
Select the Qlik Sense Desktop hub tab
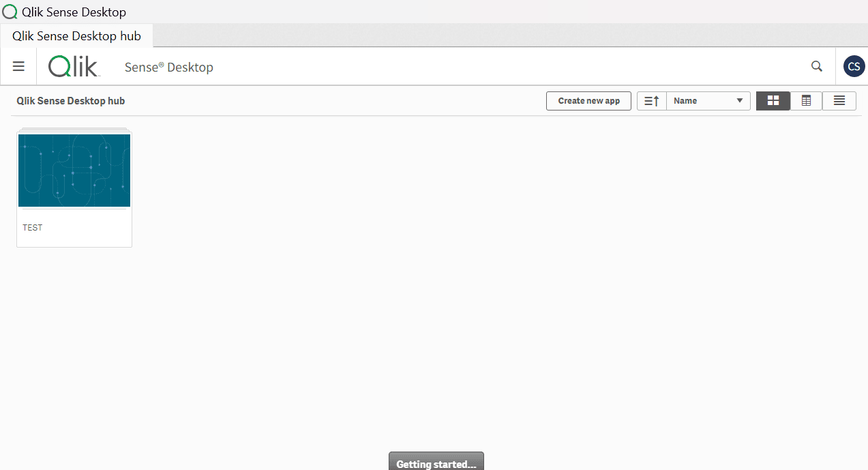coord(76,35)
